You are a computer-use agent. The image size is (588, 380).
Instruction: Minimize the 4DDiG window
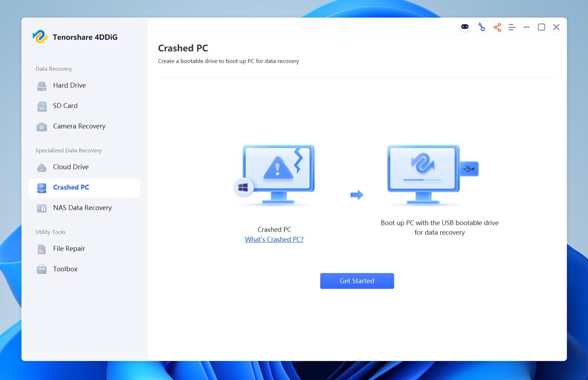click(x=526, y=27)
